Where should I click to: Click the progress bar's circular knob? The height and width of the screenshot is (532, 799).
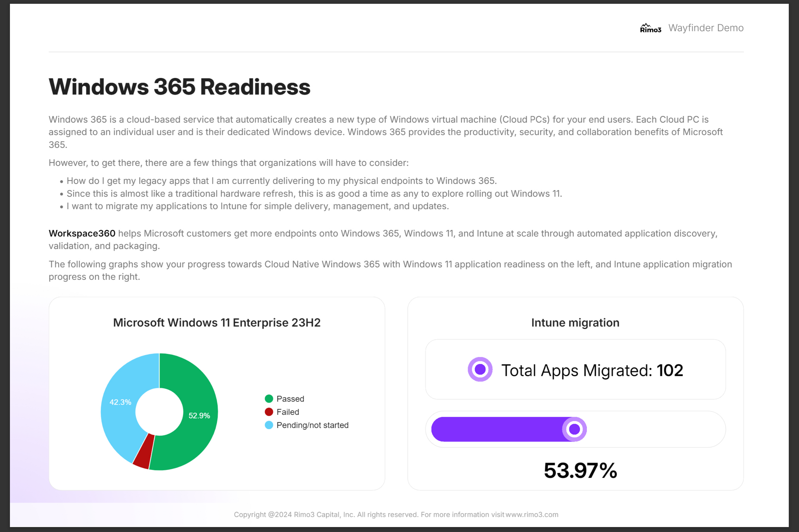(x=574, y=429)
